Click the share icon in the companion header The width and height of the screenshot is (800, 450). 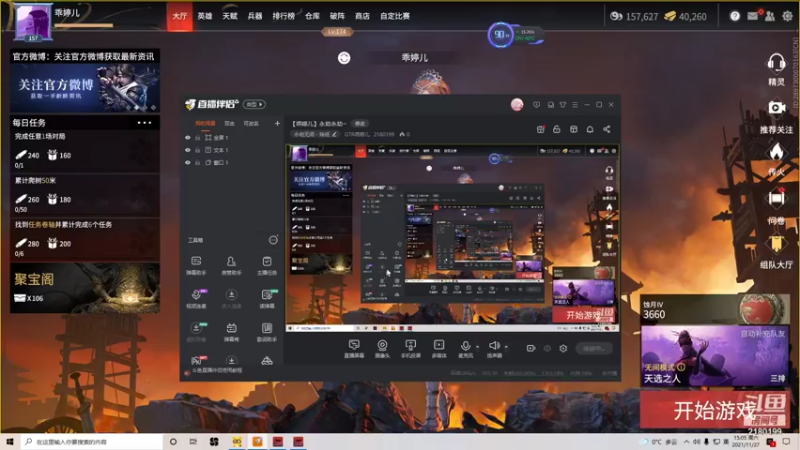pyautogui.click(x=607, y=130)
